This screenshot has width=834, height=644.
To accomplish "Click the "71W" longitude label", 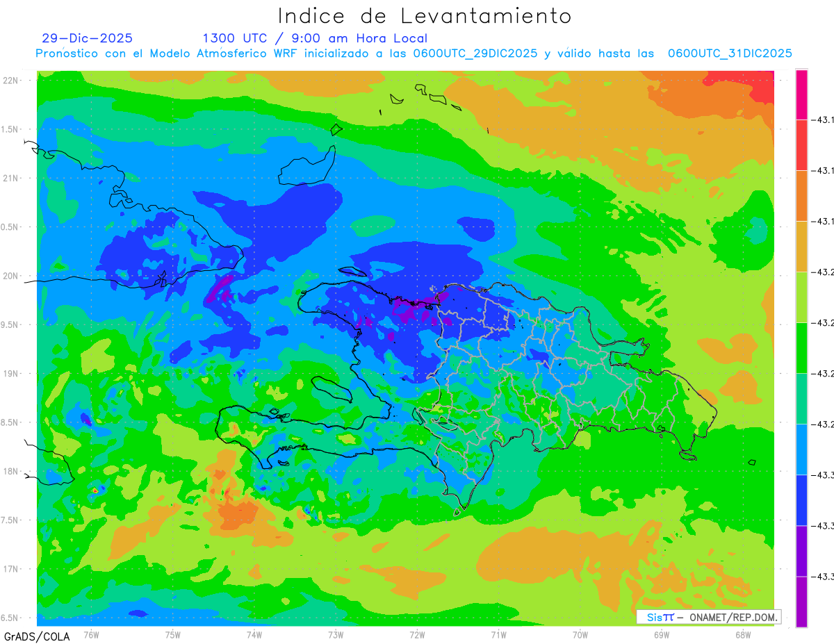I will [498, 634].
